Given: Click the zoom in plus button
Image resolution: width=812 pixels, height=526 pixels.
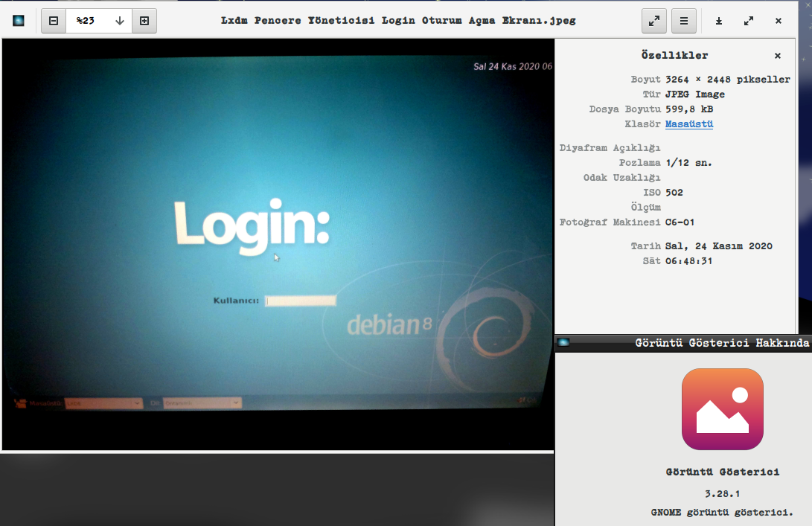Looking at the screenshot, I should point(144,21).
